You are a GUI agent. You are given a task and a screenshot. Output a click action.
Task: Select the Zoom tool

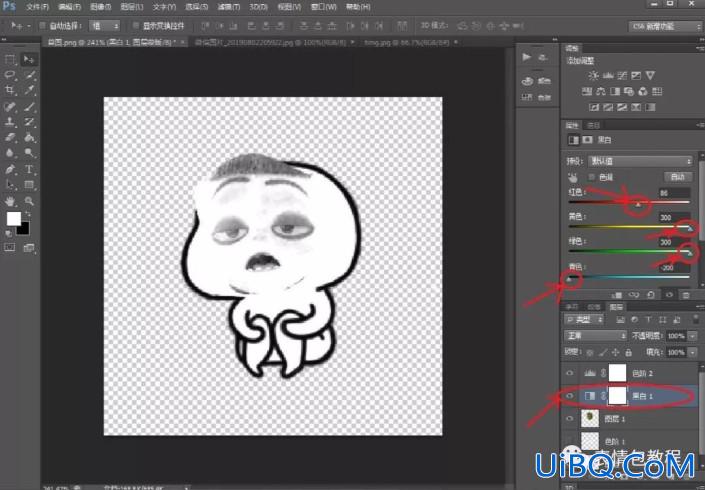29,201
